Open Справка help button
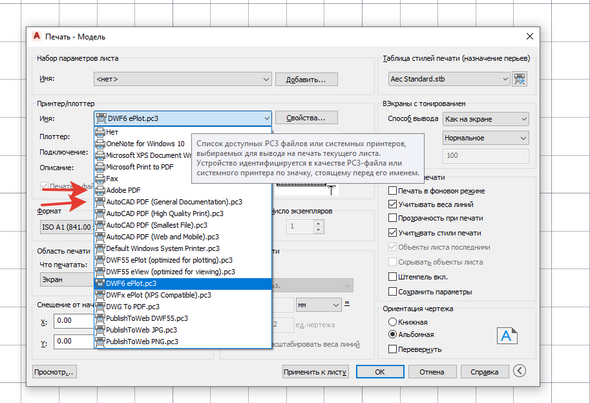The width and height of the screenshot is (590, 403). tap(484, 372)
